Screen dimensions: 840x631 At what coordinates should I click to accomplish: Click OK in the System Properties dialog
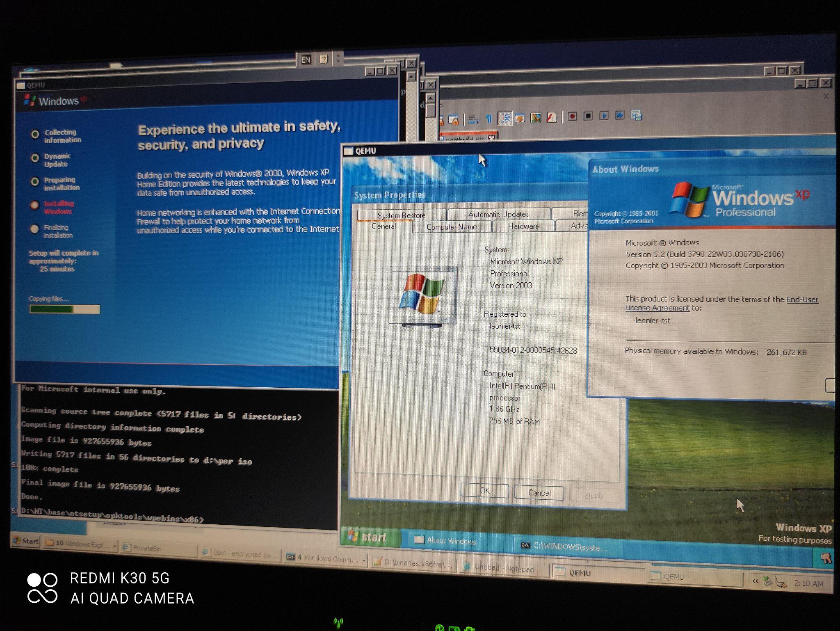484,491
